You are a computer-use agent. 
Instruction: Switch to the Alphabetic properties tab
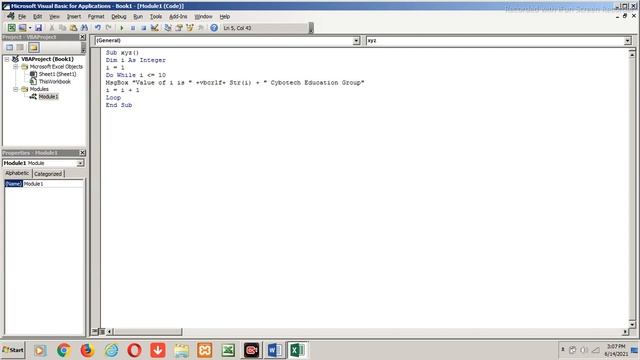[x=17, y=173]
